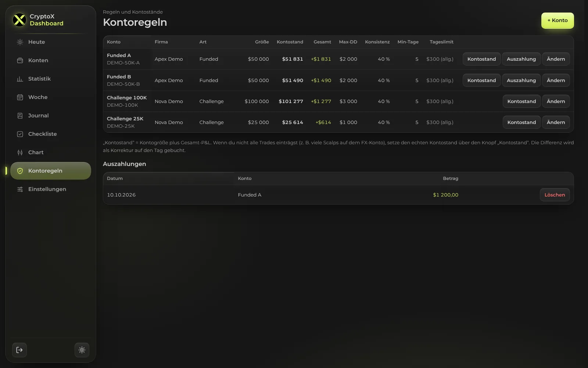Select the $51 831 balance value
588x368 pixels.
pyautogui.click(x=293, y=59)
